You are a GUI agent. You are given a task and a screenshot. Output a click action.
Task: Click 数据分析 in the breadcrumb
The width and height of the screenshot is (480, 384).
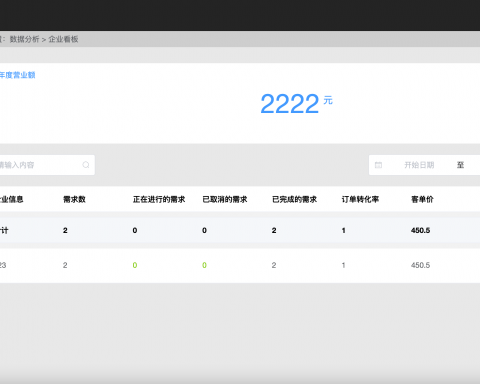click(24, 39)
